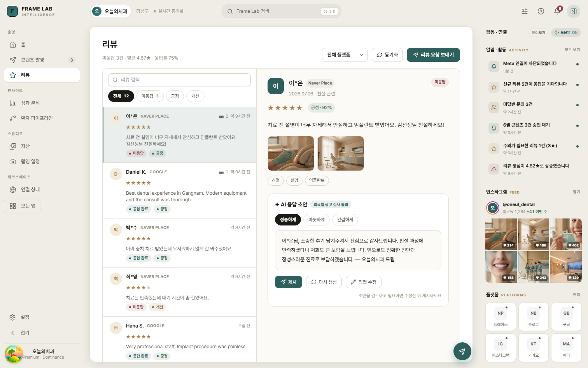
Task: Click the 친절 tag chip
Action: coord(276,181)
